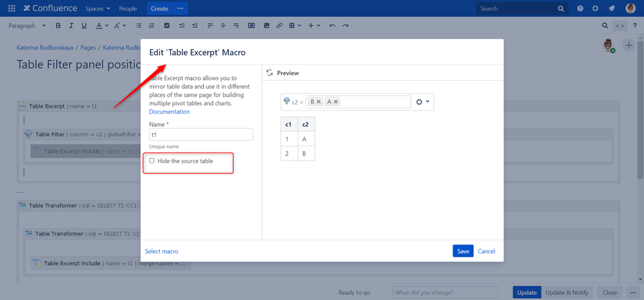Open the Spaces dropdown menu

98,8
